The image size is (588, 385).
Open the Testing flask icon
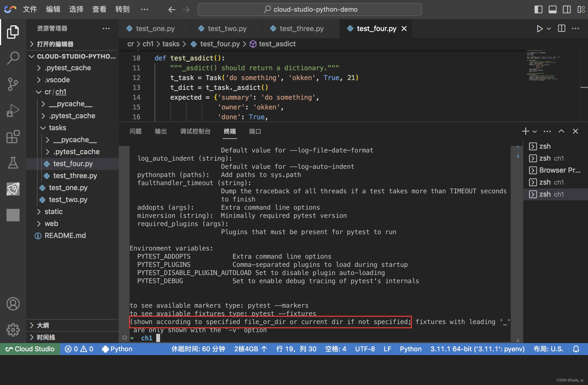pyautogui.click(x=13, y=163)
